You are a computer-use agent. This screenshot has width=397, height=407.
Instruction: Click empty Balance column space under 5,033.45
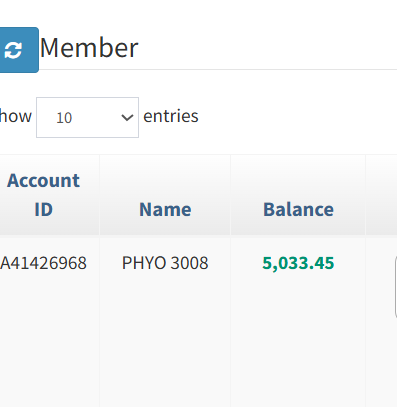pyautogui.click(x=298, y=333)
